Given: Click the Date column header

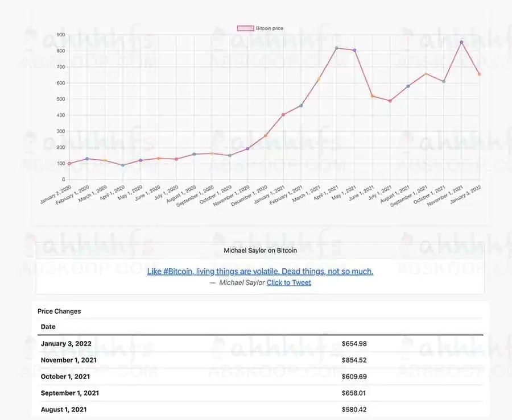Looking at the screenshot, I should click(x=48, y=327).
